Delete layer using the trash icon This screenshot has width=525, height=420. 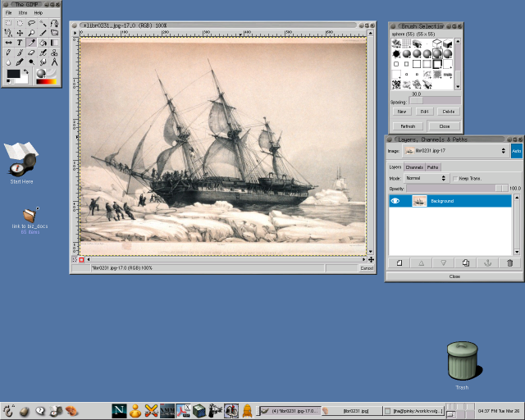point(509,262)
